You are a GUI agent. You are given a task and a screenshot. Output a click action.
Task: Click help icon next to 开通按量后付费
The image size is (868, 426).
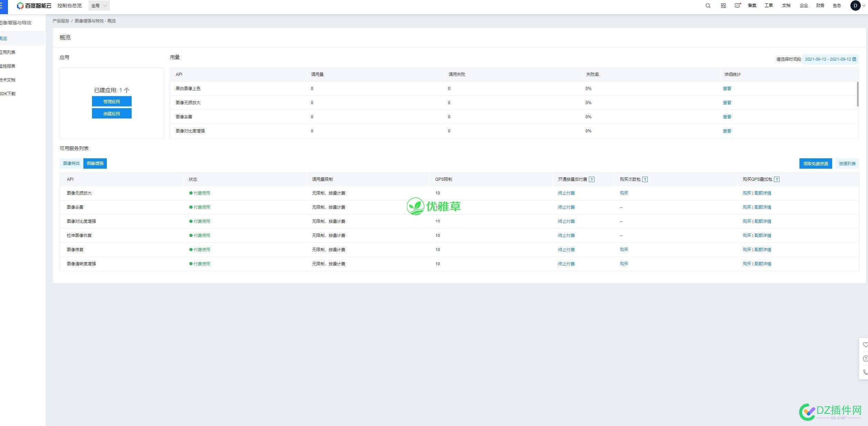pyautogui.click(x=592, y=179)
